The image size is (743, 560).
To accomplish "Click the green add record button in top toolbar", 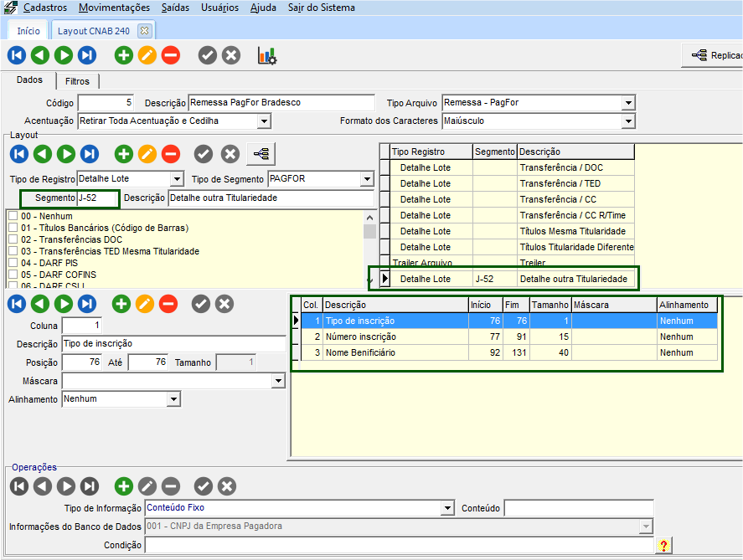I will point(124,56).
